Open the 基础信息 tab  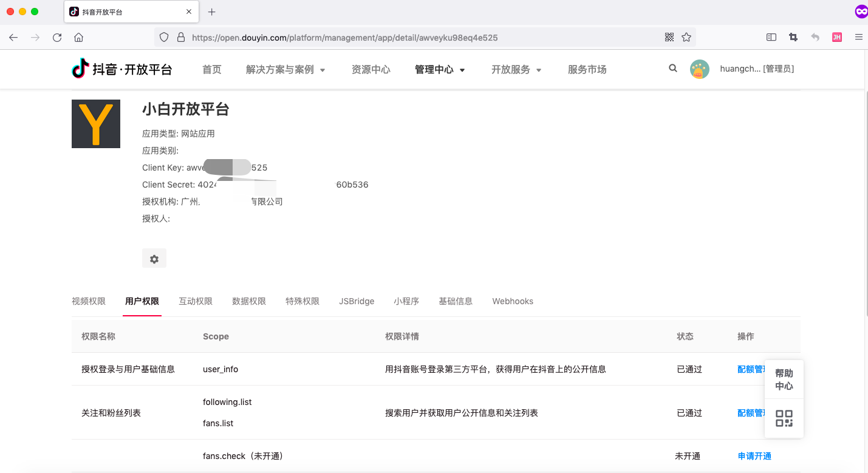[456, 301]
